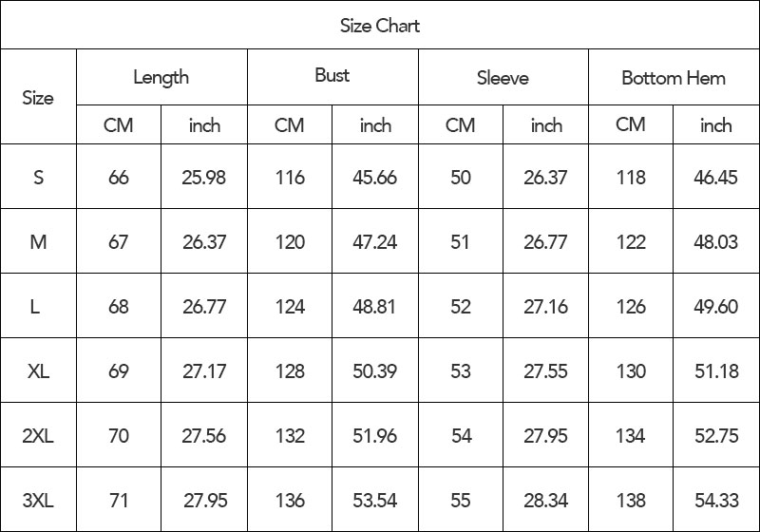Click the 3XL size row label

38,501
